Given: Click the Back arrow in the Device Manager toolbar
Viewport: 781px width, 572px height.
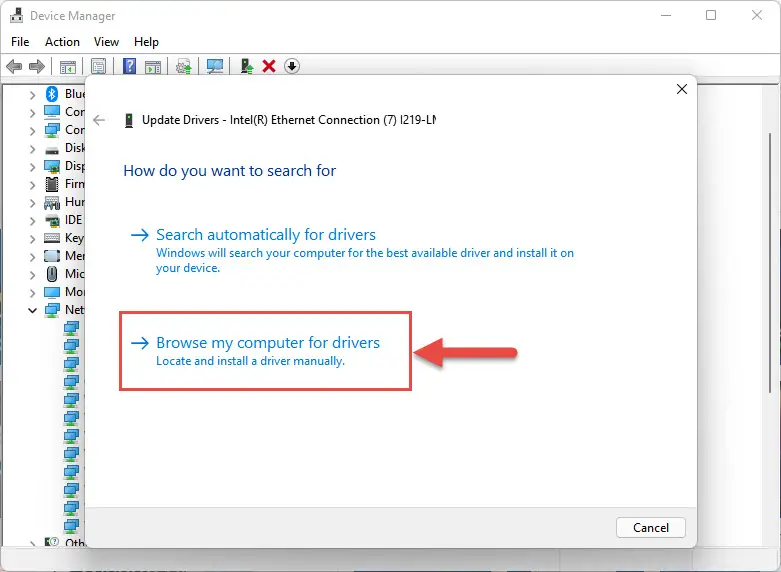Looking at the screenshot, I should point(14,66).
